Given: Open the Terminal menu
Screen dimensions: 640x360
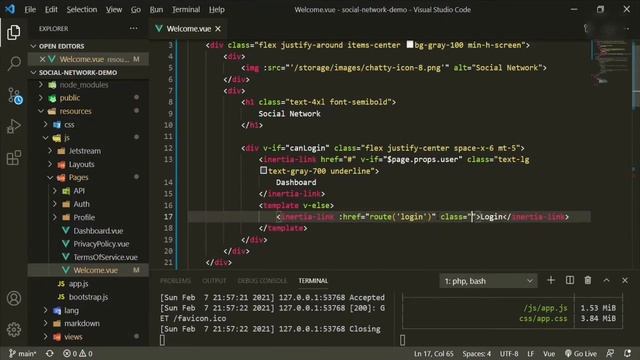Looking at the screenshot, I should (186, 9).
